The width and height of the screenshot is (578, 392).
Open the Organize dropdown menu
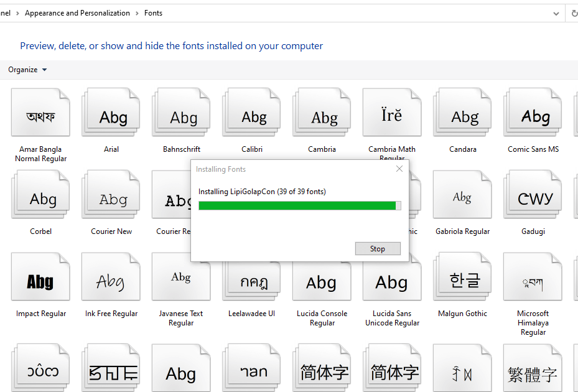click(x=27, y=70)
